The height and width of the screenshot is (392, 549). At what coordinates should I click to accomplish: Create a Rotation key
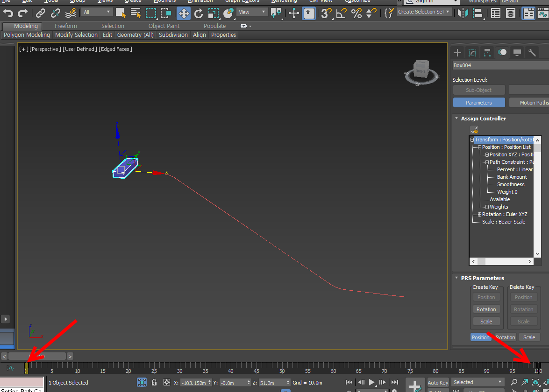(486, 309)
